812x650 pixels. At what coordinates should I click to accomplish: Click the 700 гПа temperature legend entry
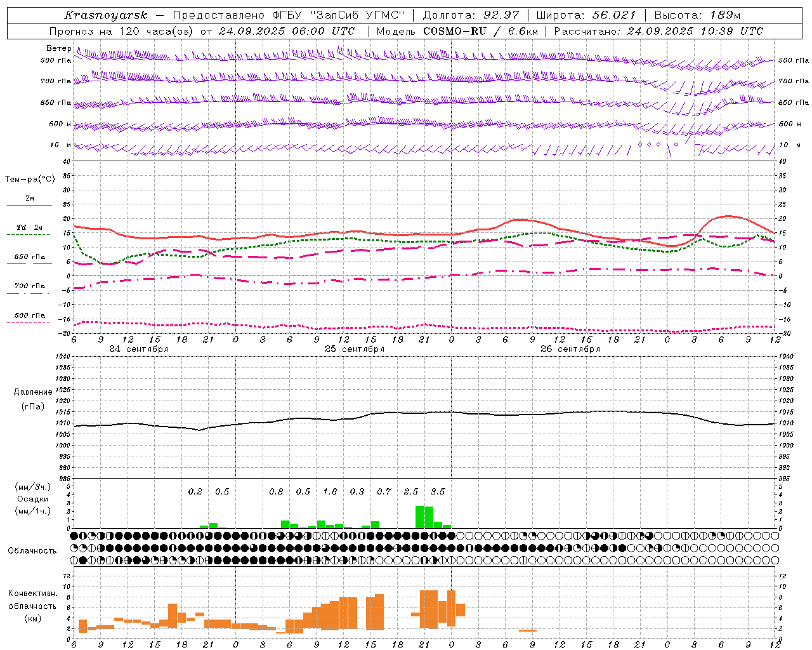click(x=30, y=286)
